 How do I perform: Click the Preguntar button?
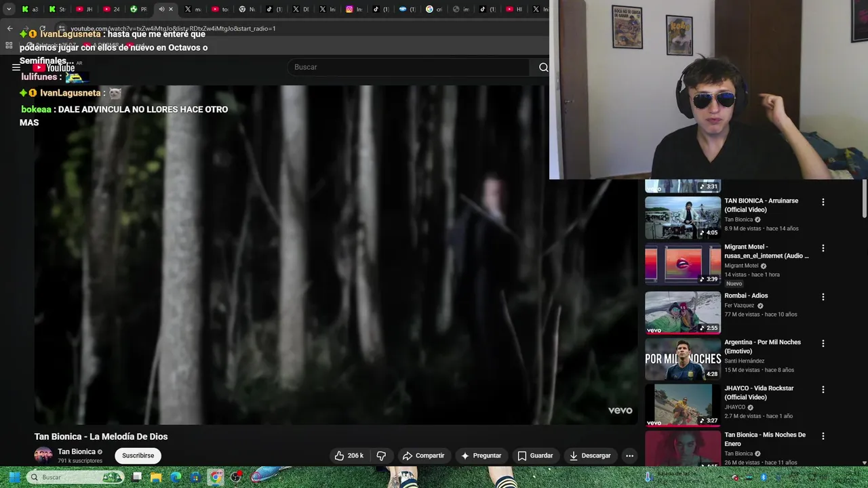pos(481,455)
